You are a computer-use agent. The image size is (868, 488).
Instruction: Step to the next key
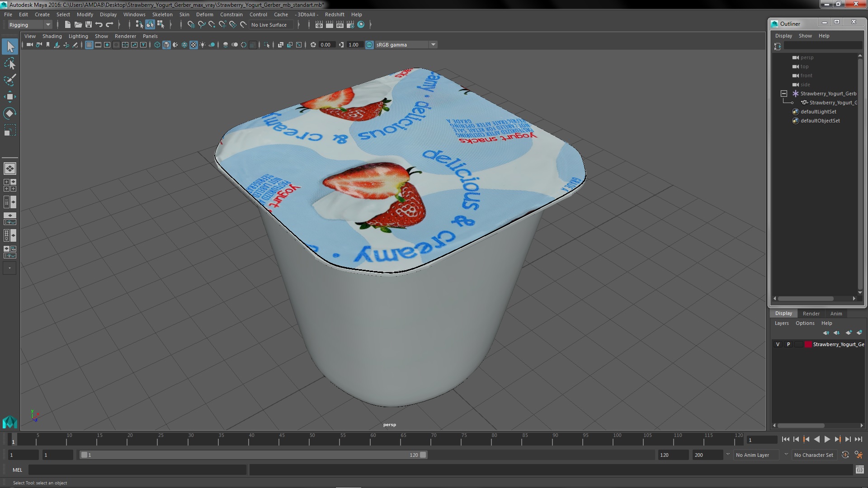pyautogui.click(x=838, y=439)
